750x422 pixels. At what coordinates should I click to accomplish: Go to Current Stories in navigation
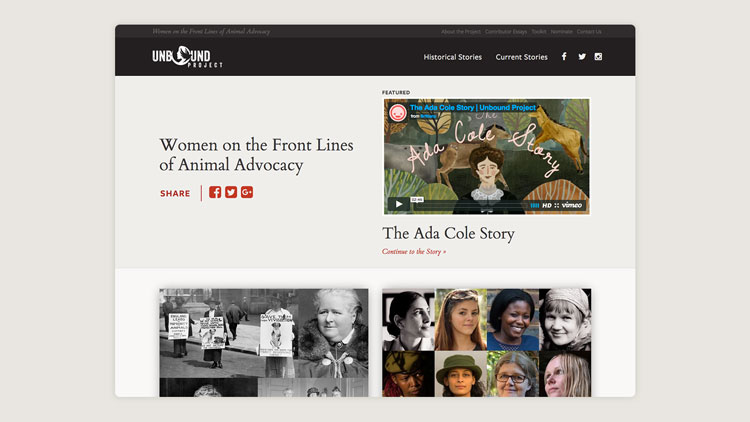tap(521, 57)
